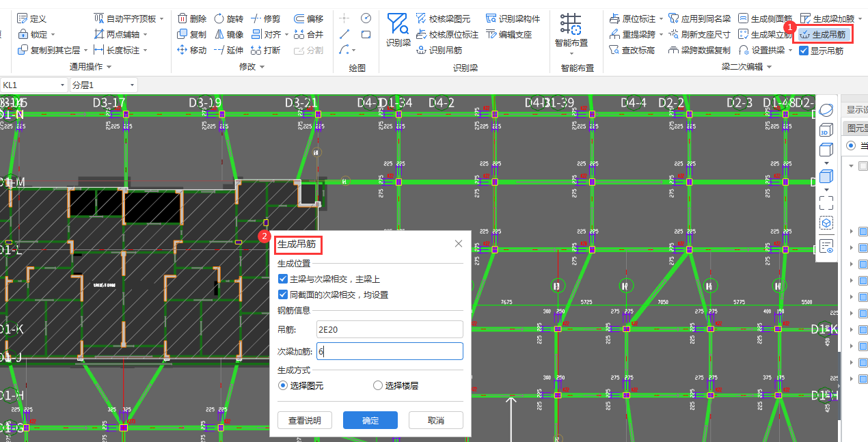Select the 修剪 trim tool
Screen dimensions: 868x442
(265, 18)
